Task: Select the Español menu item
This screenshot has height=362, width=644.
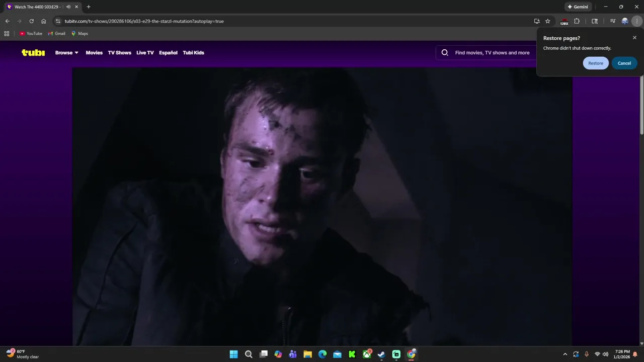Action: [168, 52]
